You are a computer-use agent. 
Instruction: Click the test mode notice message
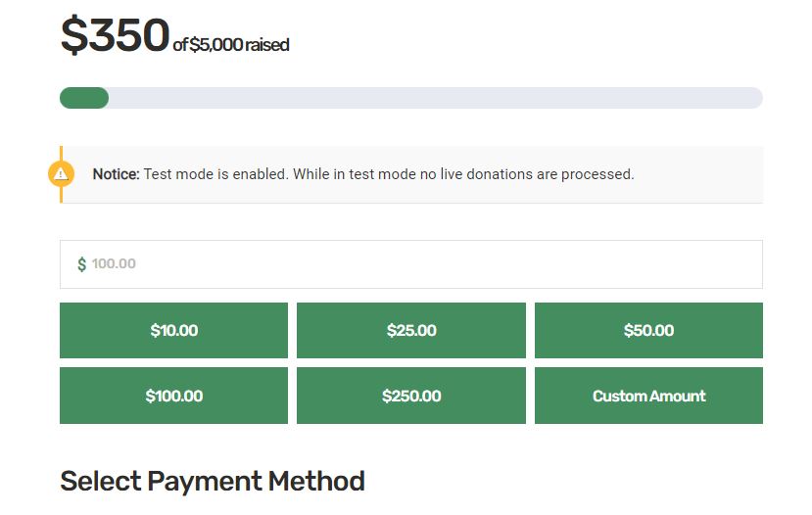363,174
